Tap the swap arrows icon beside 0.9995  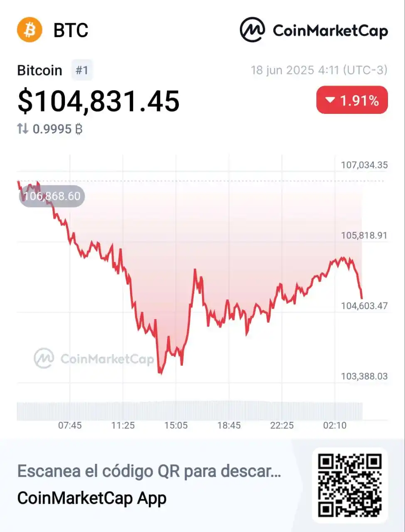pyautogui.click(x=22, y=129)
